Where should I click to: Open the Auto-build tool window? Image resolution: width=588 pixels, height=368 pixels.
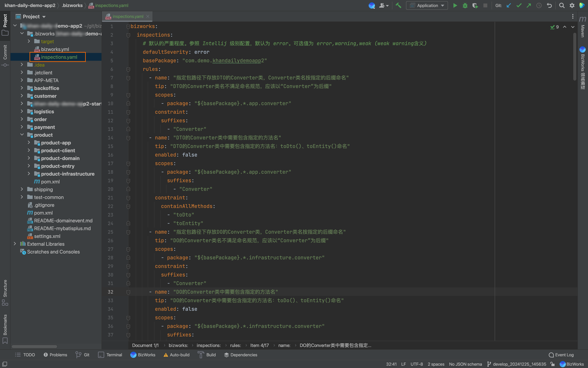(x=176, y=355)
